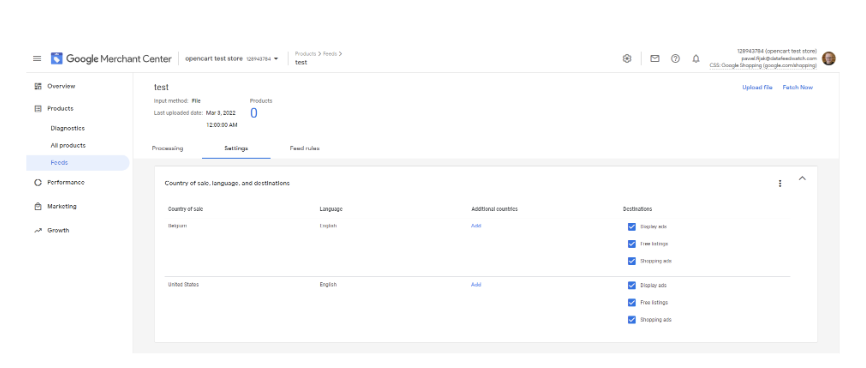Click the Fetch Now link
The image size is (866, 368).
click(x=798, y=87)
